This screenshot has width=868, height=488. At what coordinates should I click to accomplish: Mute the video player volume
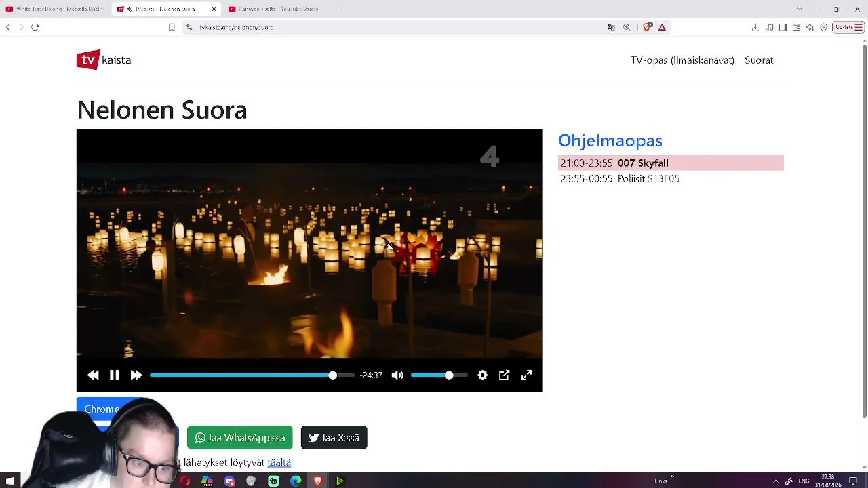pyautogui.click(x=397, y=375)
